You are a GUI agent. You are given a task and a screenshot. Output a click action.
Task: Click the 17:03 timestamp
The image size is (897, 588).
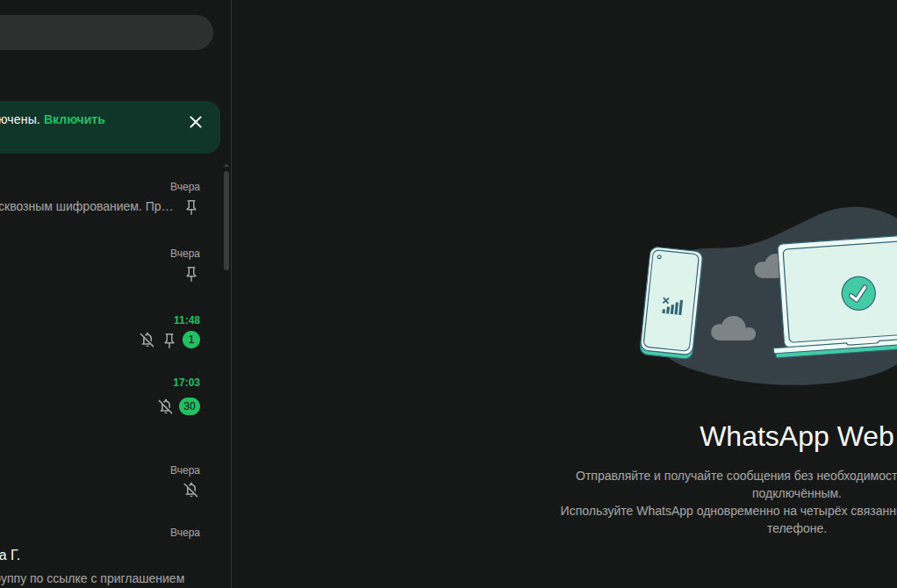pyautogui.click(x=186, y=383)
